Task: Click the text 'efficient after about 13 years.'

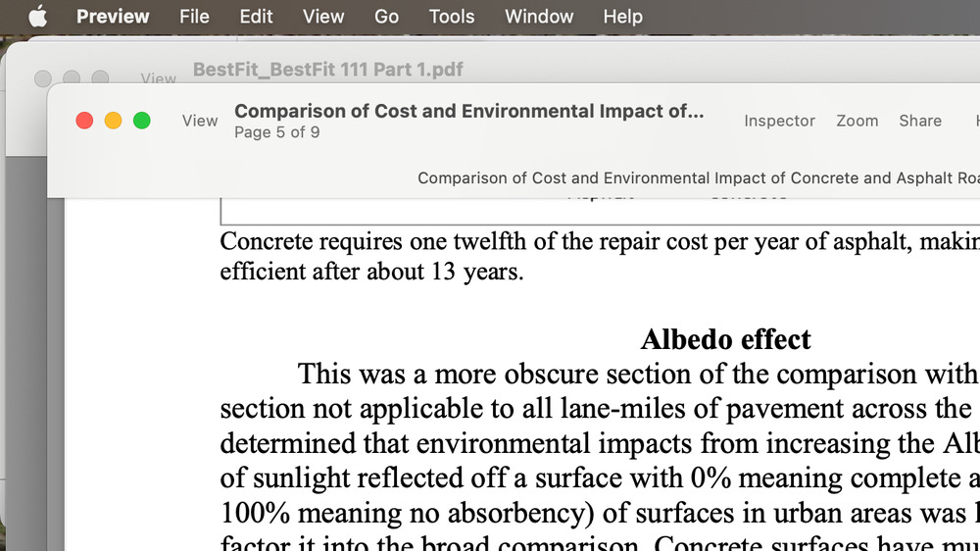Action: click(x=371, y=272)
